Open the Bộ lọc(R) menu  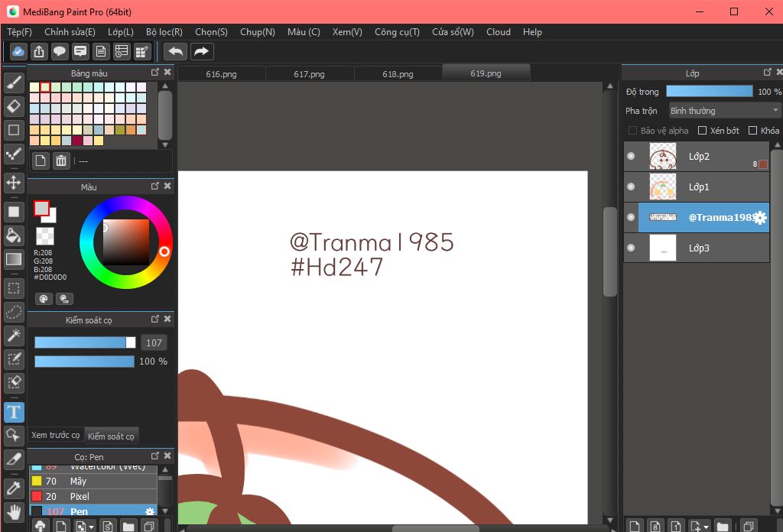164,32
